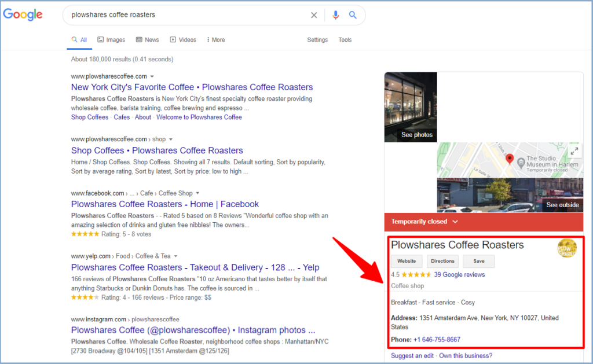Image resolution: width=593 pixels, height=364 pixels.
Task: Switch to the Images tab
Action: 111,40
